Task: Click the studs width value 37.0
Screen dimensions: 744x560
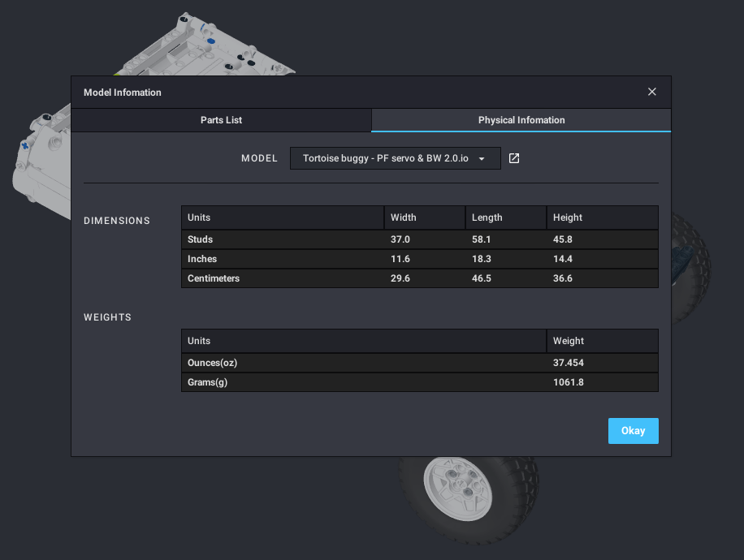Action: tap(400, 239)
